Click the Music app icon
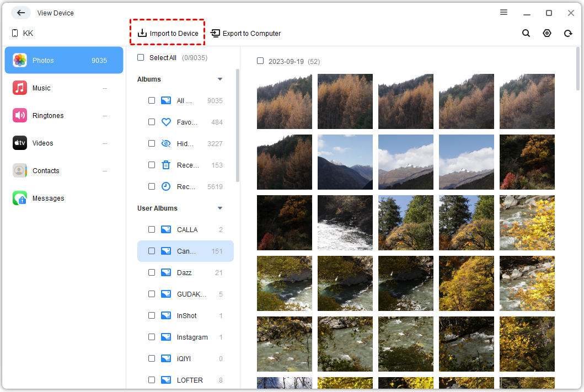The image size is (584, 392). coord(20,88)
